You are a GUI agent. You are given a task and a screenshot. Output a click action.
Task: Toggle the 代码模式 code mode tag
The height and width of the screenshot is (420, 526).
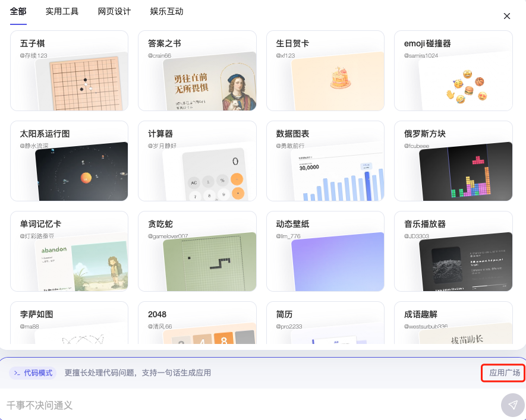pos(33,373)
